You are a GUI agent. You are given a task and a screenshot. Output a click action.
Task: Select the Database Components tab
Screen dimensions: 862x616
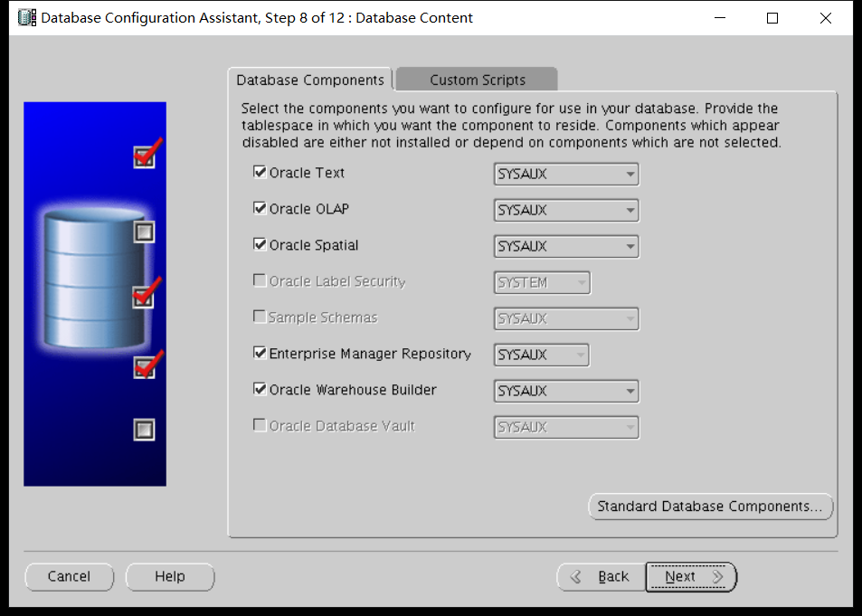pyautogui.click(x=310, y=80)
